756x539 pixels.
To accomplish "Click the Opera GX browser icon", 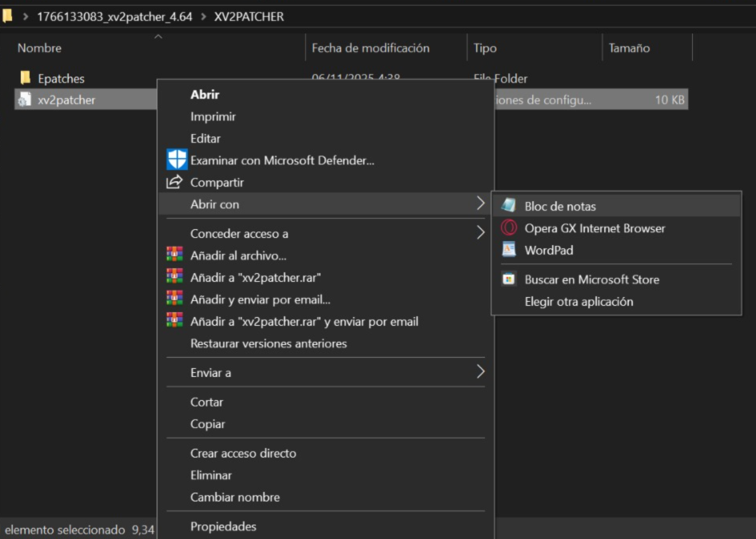I will coord(508,228).
